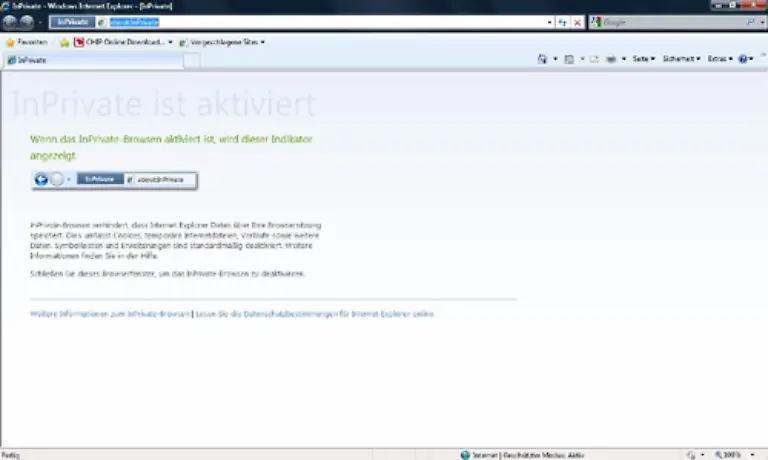Screen dimensions: 768x460
Task: Click the Refresh page icon
Action: (x=562, y=23)
